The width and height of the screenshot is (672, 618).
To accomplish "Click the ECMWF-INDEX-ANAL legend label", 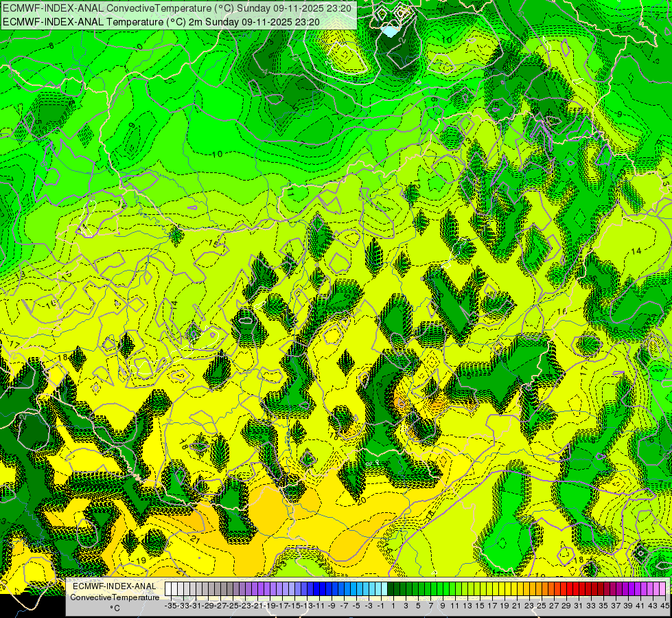I will (x=115, y=586).
